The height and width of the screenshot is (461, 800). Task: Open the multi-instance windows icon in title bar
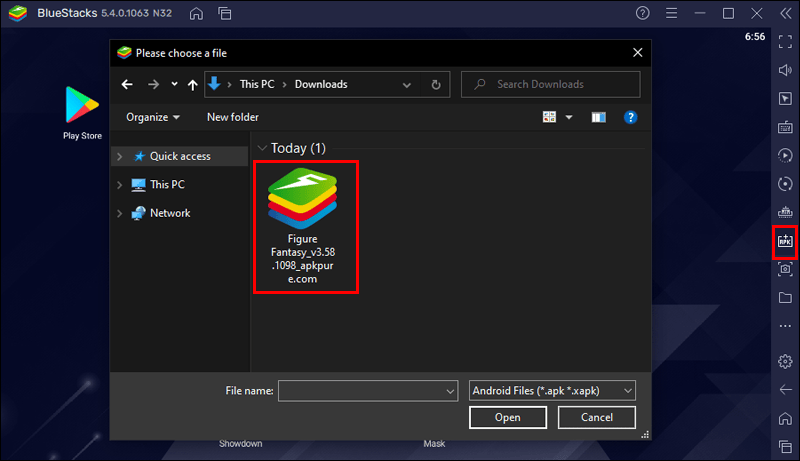pos(224,13)
